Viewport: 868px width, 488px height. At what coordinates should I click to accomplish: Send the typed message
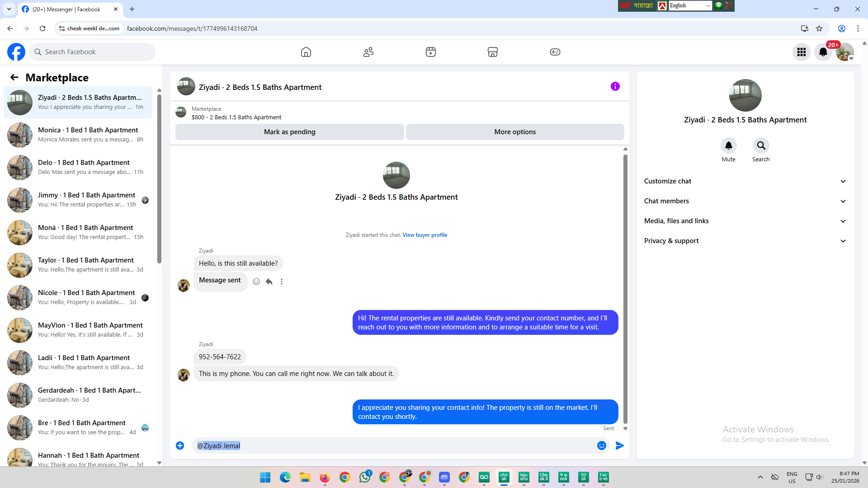(x=620, y=446)
